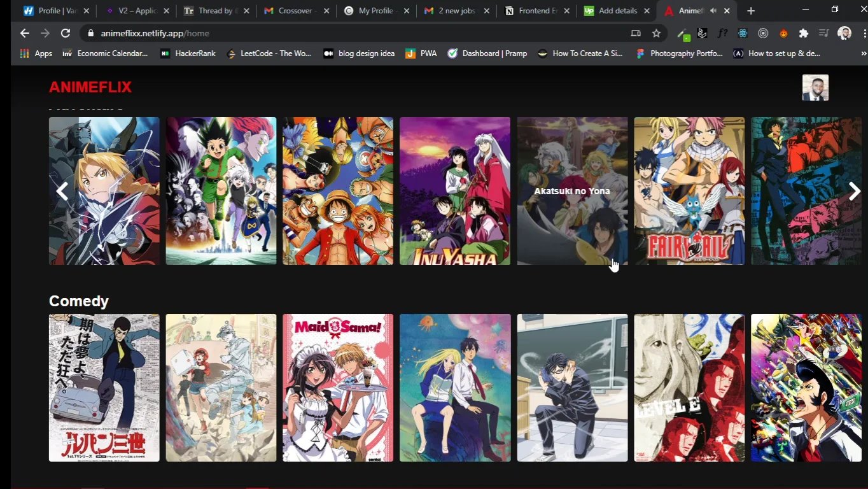Open the Maid Sama! poster
This screenshot has width=868, height=489.
click(x=338, y=388)
